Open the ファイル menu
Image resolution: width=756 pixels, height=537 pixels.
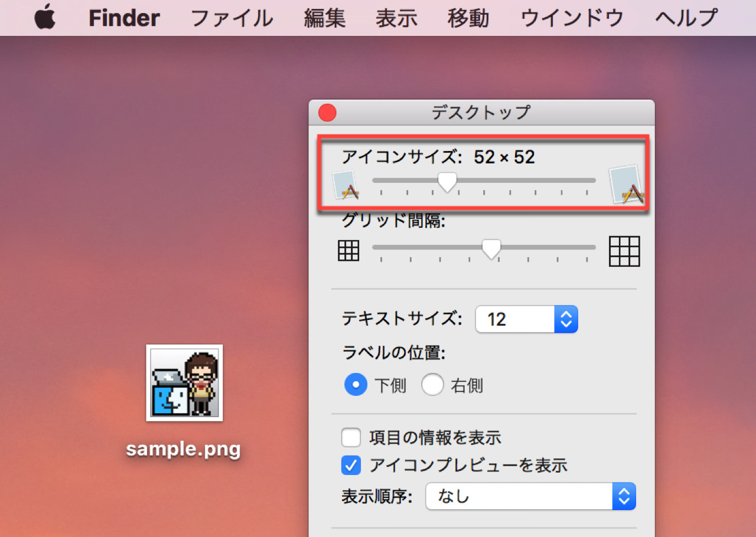click(232, 18)
